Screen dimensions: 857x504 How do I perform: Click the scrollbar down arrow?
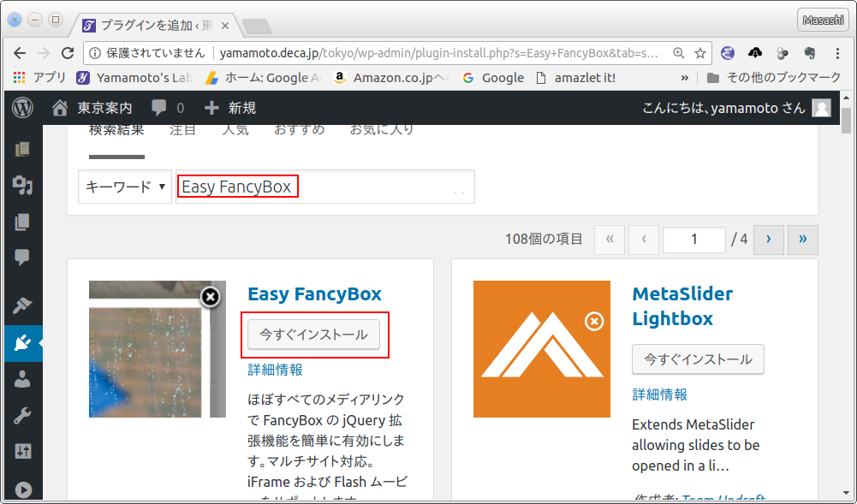pos(847,493)
